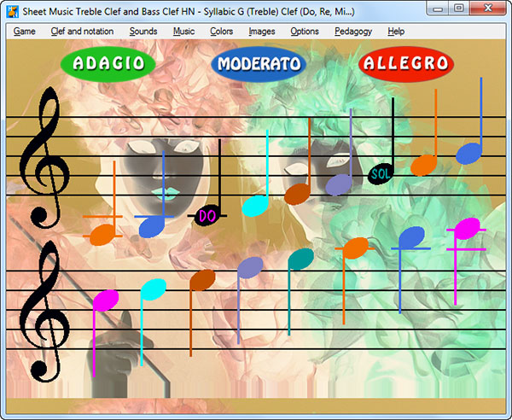Close the Sheet Music window

tap(488, 9)
